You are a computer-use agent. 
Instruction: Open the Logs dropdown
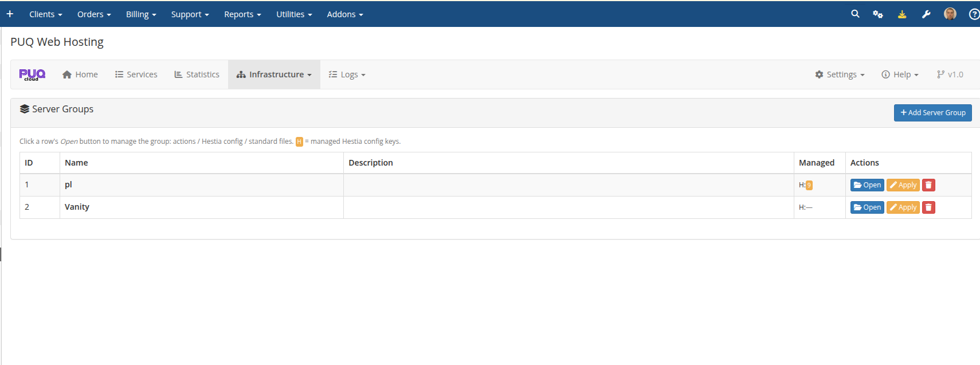tap(347, 74)
